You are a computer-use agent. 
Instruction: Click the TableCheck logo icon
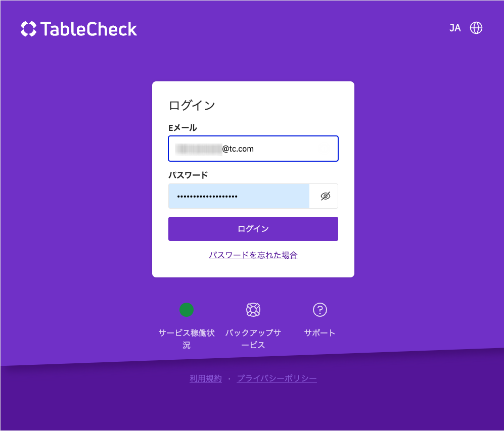(x=28, y=29)
